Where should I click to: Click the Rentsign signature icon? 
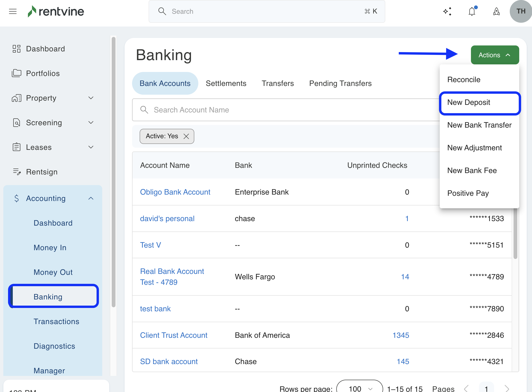(17, 172)
